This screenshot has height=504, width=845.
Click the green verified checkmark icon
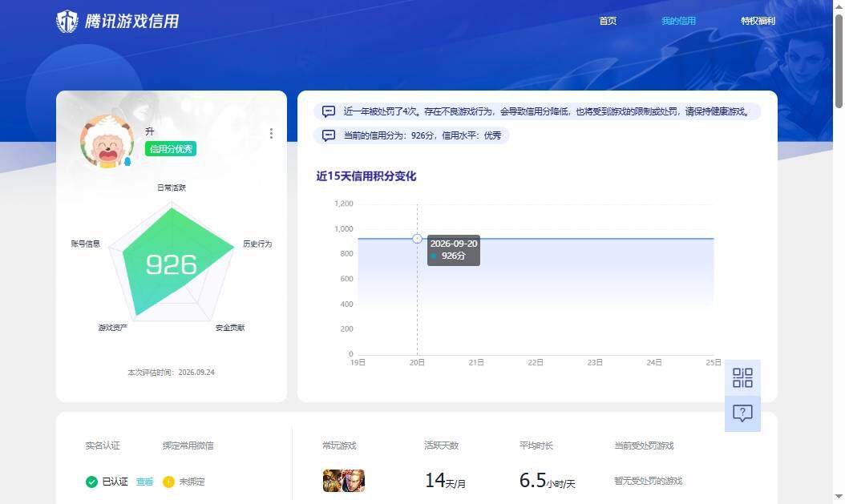tap(91, 482)
